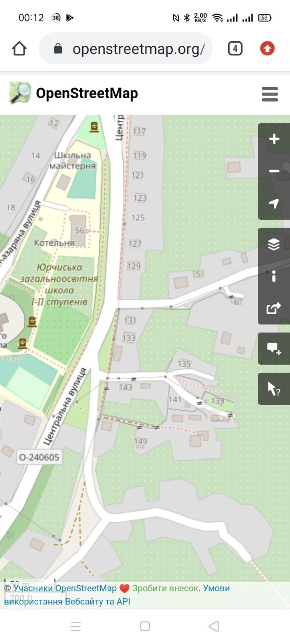This screenshot has height=644, width=290.
Task: Open the OpenStreetMap logo home link
Action: 74,93
